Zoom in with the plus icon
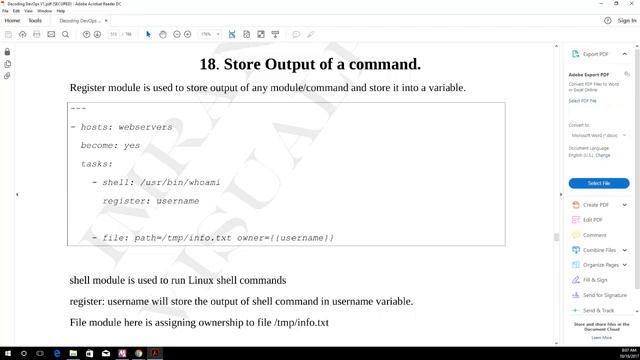640x360 pixels. click(x=188, y=35)
